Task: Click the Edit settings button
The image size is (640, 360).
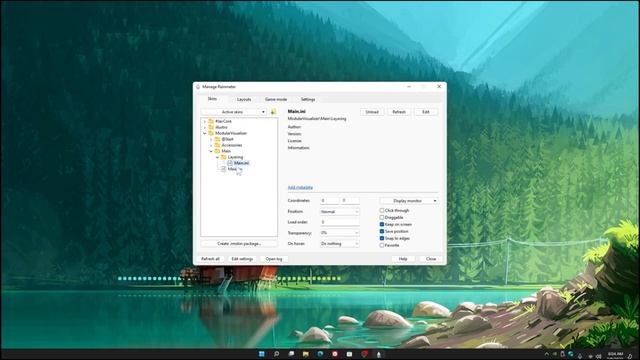Action: (x=242, y=259)
